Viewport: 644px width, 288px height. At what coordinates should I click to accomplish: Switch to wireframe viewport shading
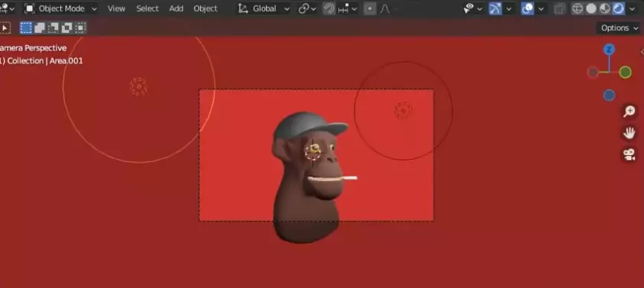click(578, 8)
